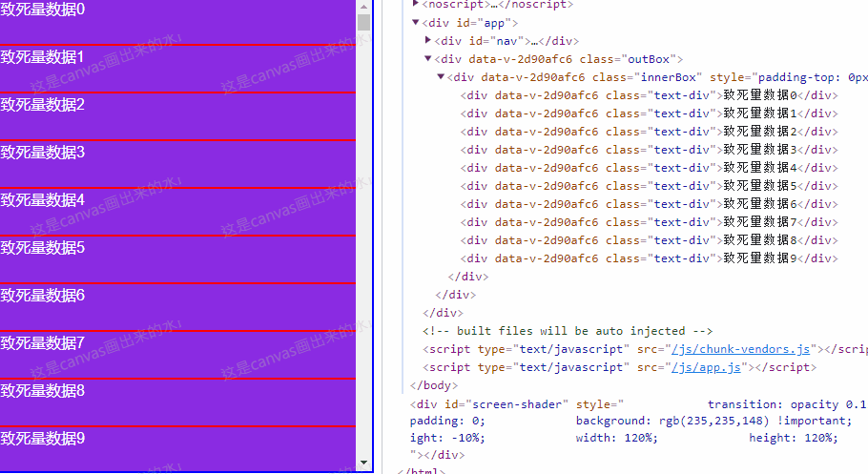Click the width: 120% style text
The height and width of the screenshot is (474, 868).
tap(617, 438)
